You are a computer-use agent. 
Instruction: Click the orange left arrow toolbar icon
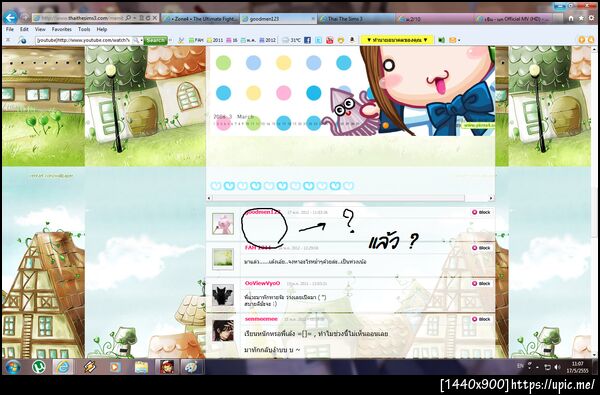(x=582, y=40)
